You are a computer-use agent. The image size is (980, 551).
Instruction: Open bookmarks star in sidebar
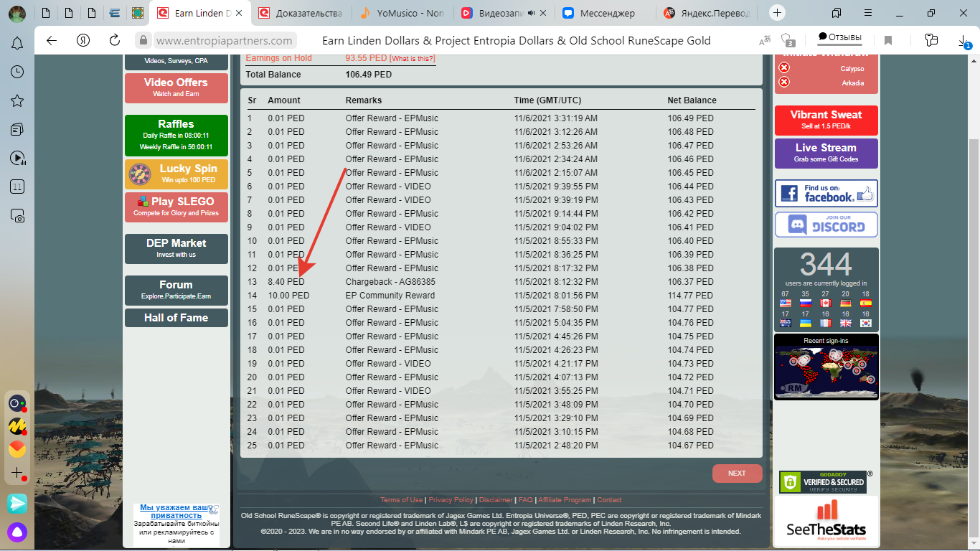17,100
